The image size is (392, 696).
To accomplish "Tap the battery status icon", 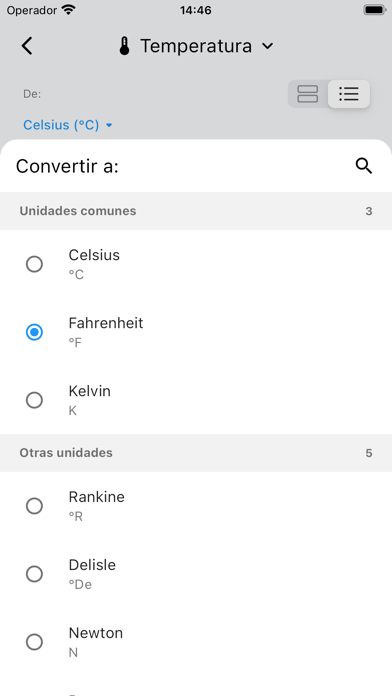I will (375, 10).
